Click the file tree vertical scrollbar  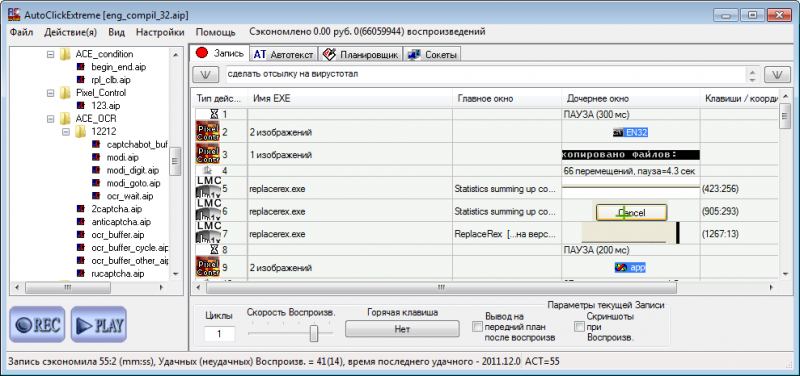click(x=176, y=163)
